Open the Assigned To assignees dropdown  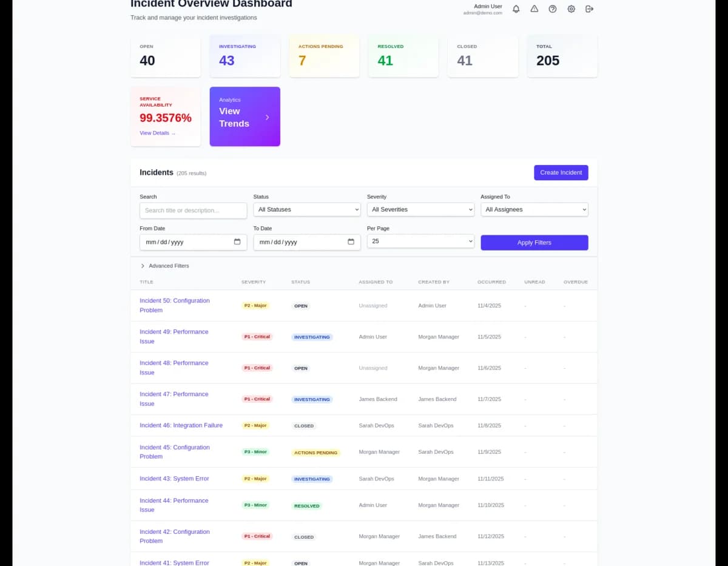coord(534,209)
